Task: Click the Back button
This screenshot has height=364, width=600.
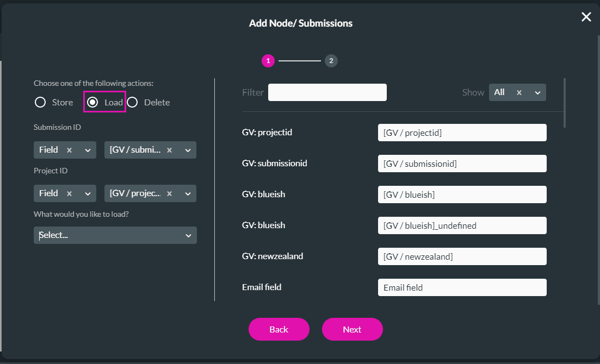Action: (x=279, y=329)
